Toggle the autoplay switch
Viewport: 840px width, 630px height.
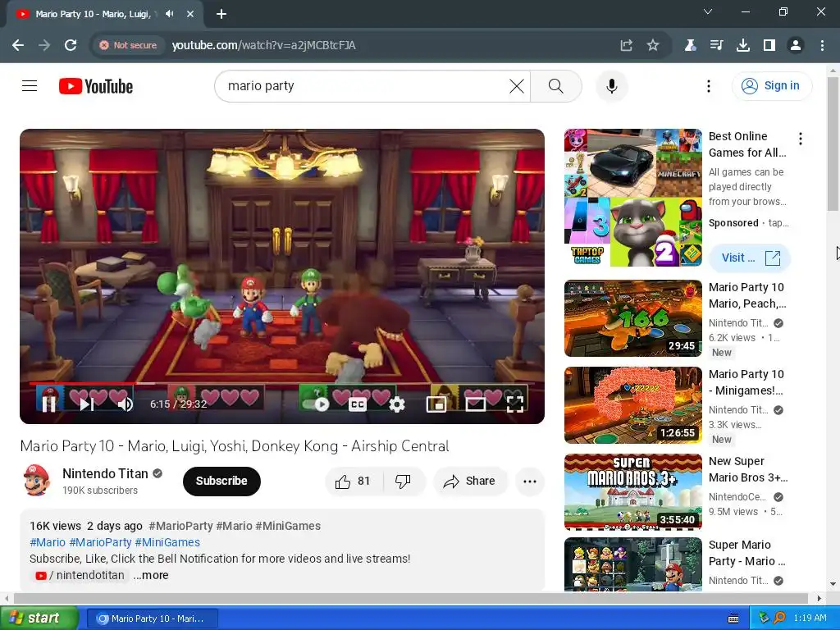317,404
